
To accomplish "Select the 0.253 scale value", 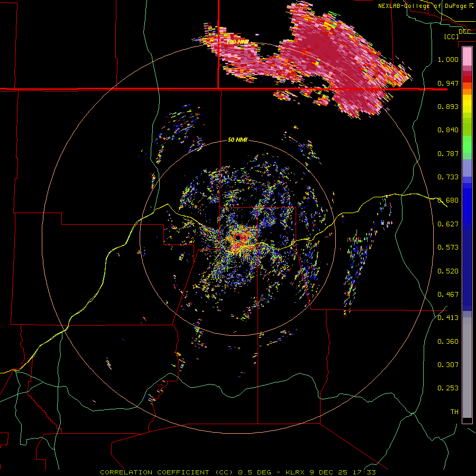I will pos(448,388).
